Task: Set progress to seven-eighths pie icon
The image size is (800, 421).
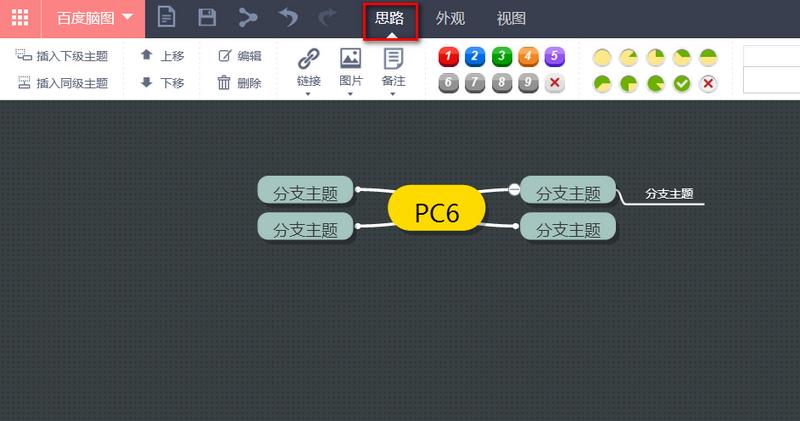Action: tap(655, 83)
